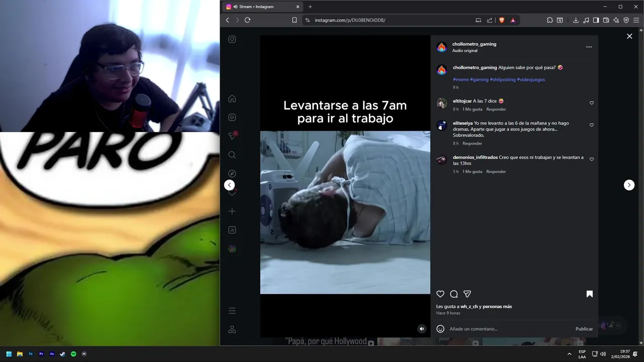The image size is (644, 362).
Task: Reply to eliteseiya's comment
Action: coord(472,143)
